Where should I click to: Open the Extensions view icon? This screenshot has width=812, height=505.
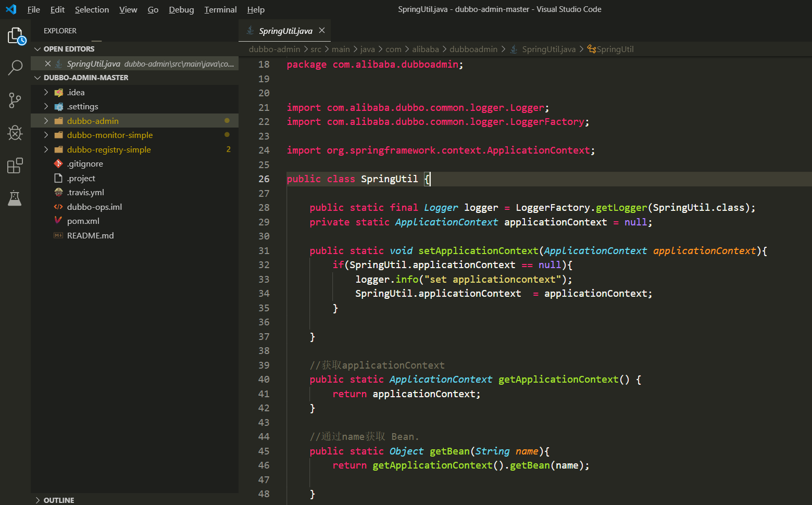tap(15, 166)
